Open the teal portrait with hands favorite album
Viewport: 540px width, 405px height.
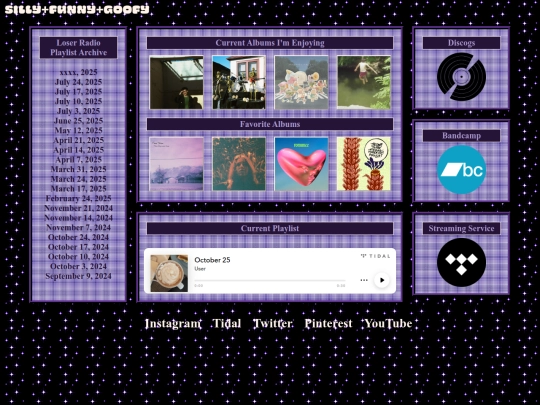point(239,164)
